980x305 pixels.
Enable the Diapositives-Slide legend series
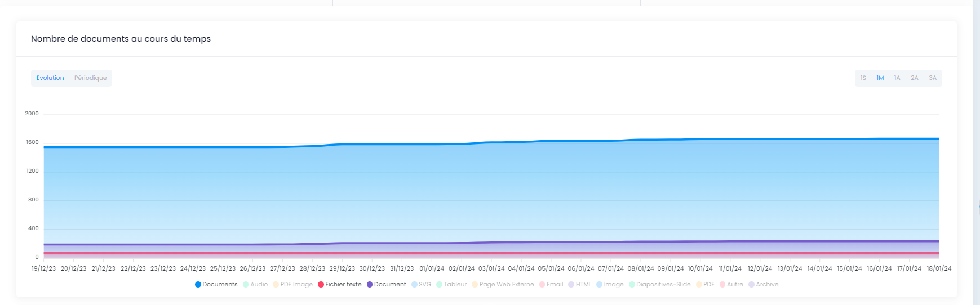[660, 285]
